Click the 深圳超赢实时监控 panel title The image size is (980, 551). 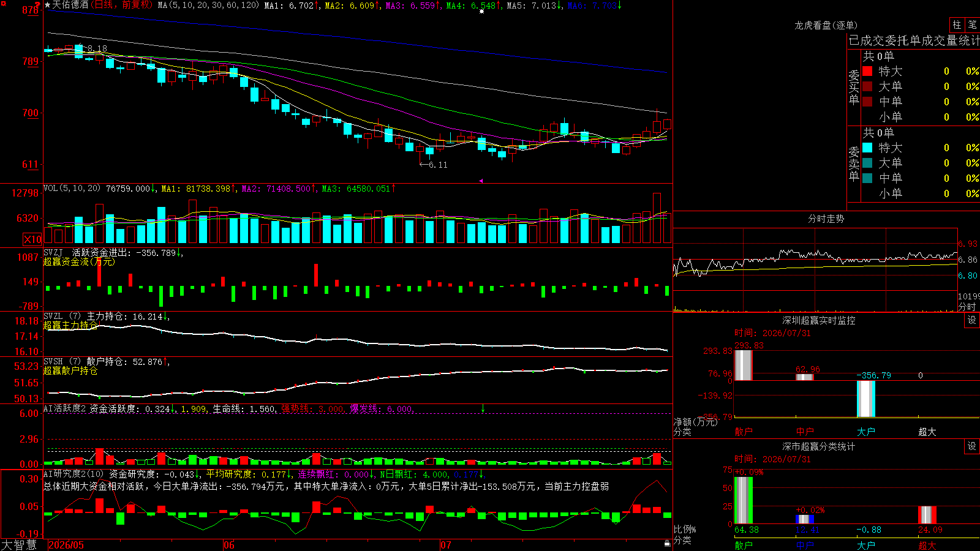818,320
